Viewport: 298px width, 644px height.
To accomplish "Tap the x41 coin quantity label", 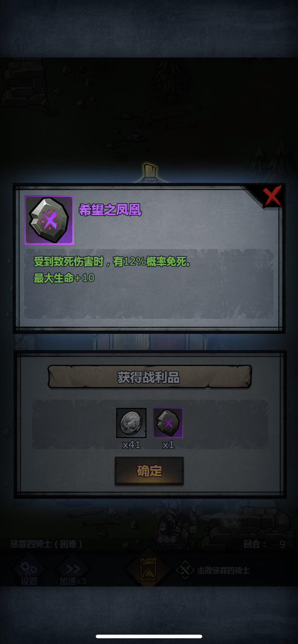I will [x=131, y=445].
